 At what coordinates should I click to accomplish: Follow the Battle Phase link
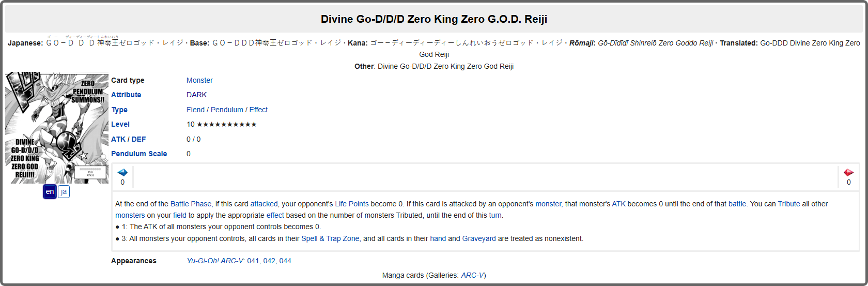click(x=191, y=204)
